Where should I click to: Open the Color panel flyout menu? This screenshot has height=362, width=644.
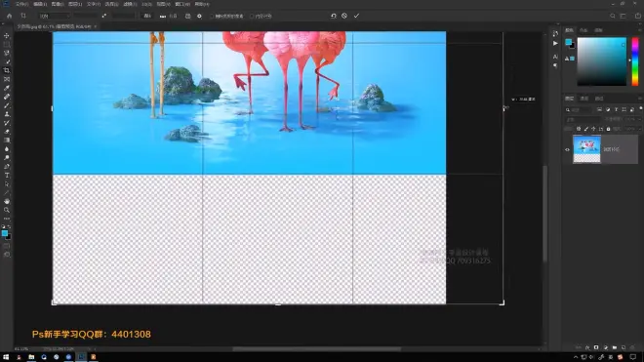[x=640, y=30]
